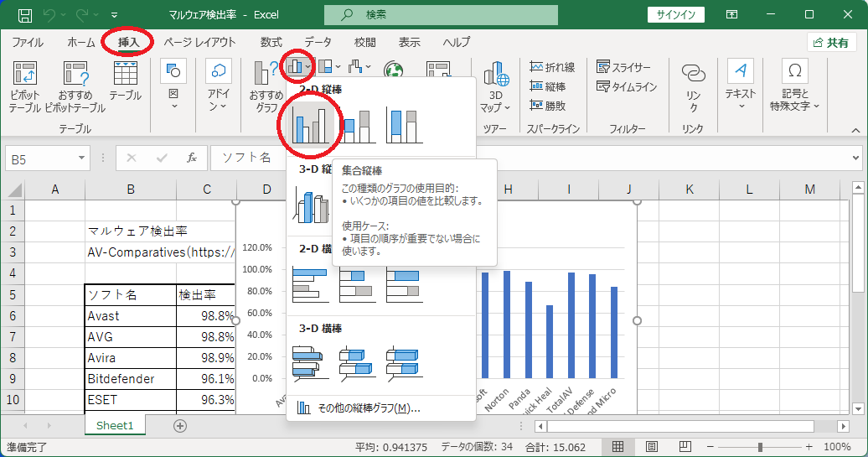Choose the 3-D Stacked Bar chart
Screen dimensions: 868x457
[357, 364]
